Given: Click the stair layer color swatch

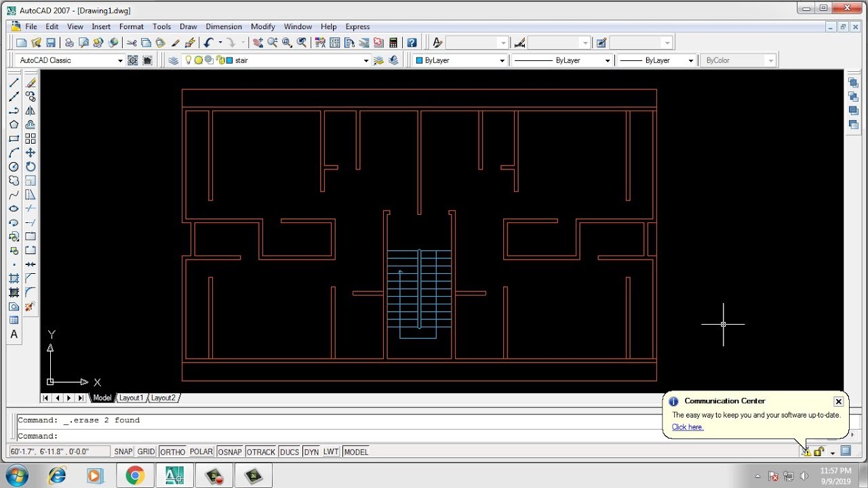Looking at the screenshot, I should pyautogui.click(x=229, y=60).
